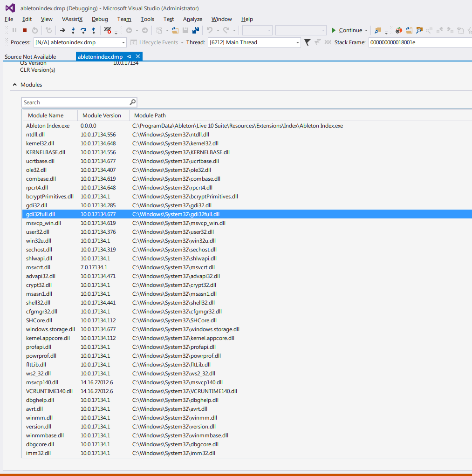Click the Show Next Statement arrow icon

(x=62, y=30)
